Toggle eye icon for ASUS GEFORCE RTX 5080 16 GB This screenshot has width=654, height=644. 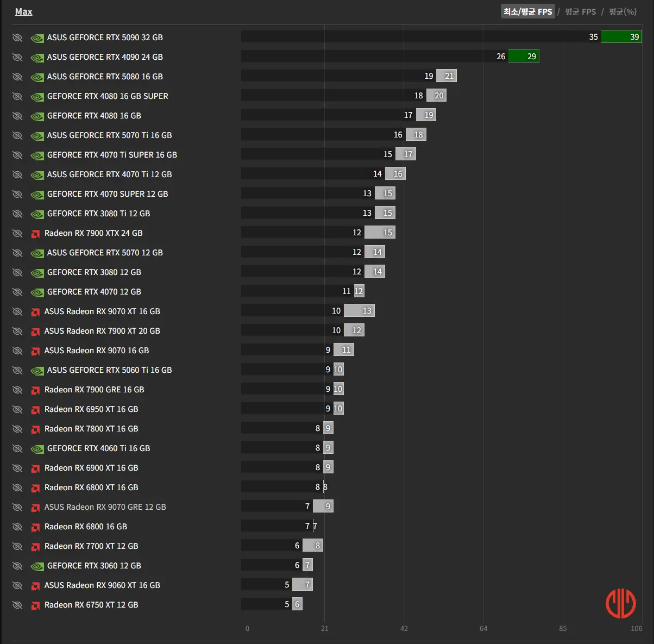[17, 77]
